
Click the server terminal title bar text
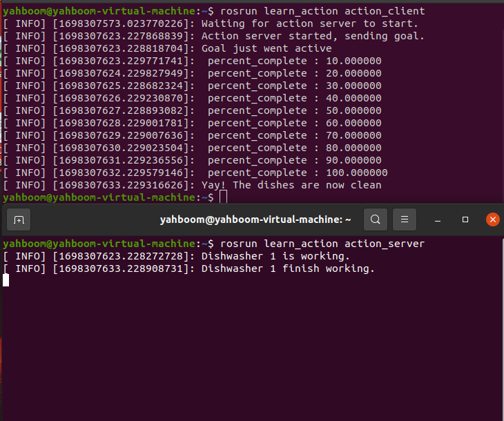point(255,219)
